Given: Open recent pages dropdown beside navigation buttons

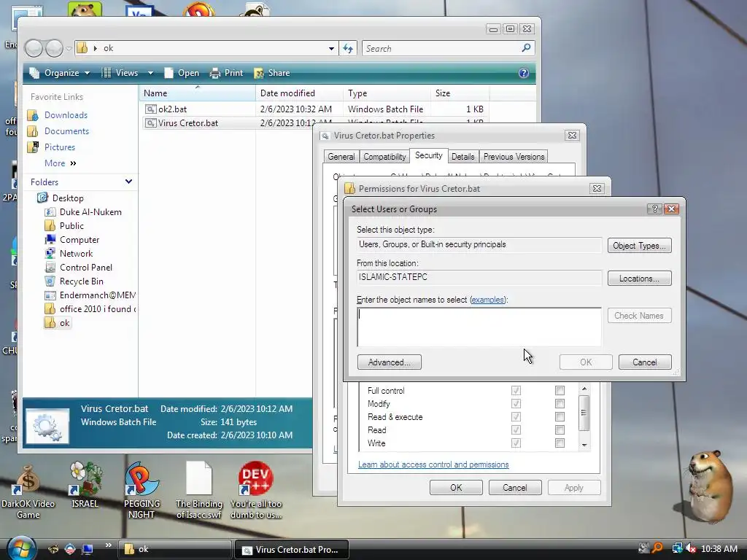Looking at the screenshot, I should tap(69, 49).
